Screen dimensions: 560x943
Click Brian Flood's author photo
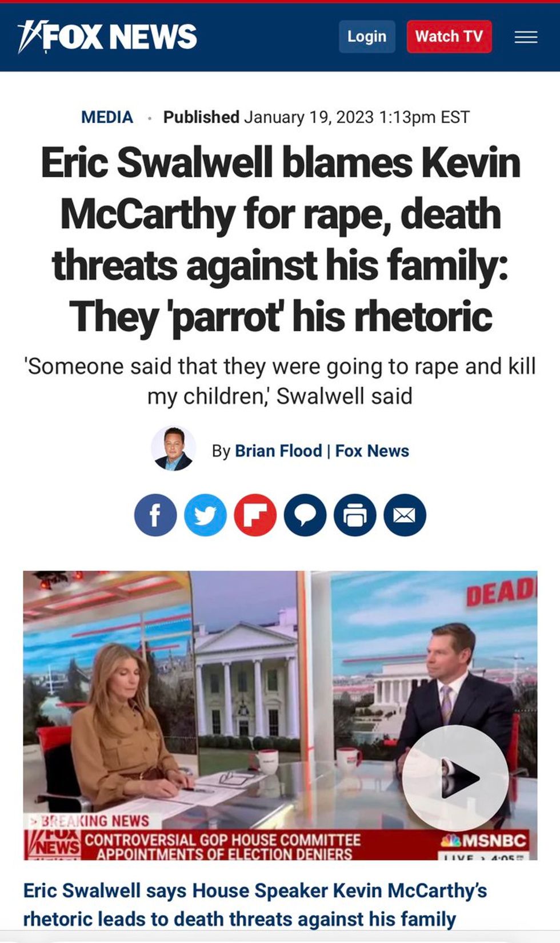click(x=173, y=448)
